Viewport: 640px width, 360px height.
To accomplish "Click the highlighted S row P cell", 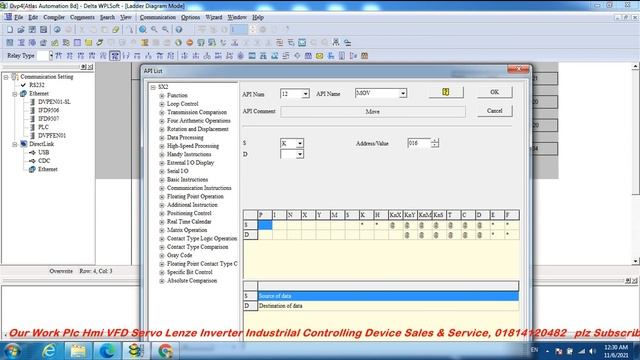I will pyautogui.click(x=265, y=225).
